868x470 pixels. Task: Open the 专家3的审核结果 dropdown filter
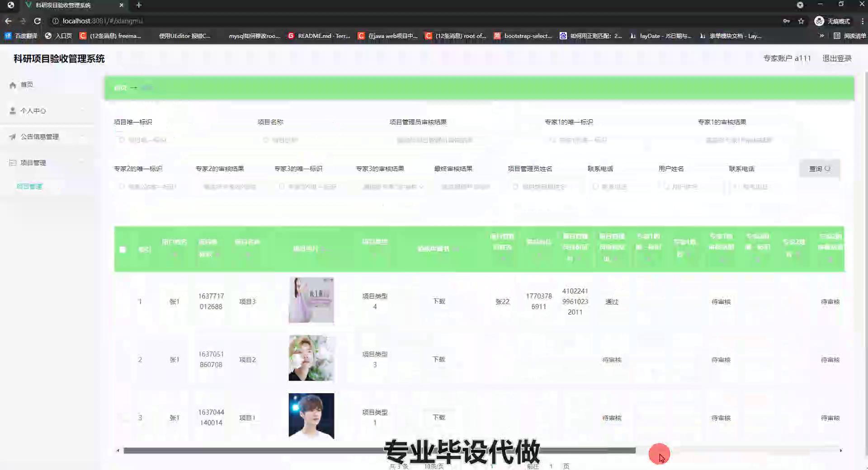(x=392, y=187)
